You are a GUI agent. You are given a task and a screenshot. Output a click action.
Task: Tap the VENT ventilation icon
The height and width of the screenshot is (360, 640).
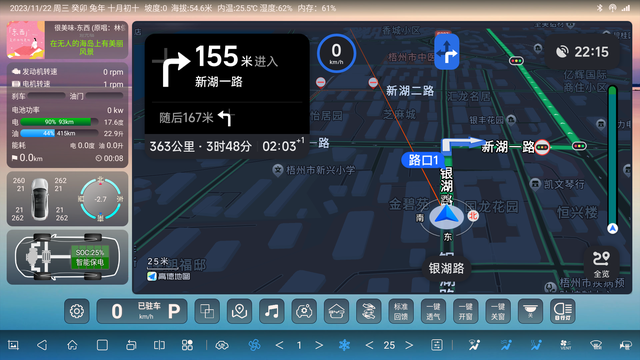[x=566, y=345]
